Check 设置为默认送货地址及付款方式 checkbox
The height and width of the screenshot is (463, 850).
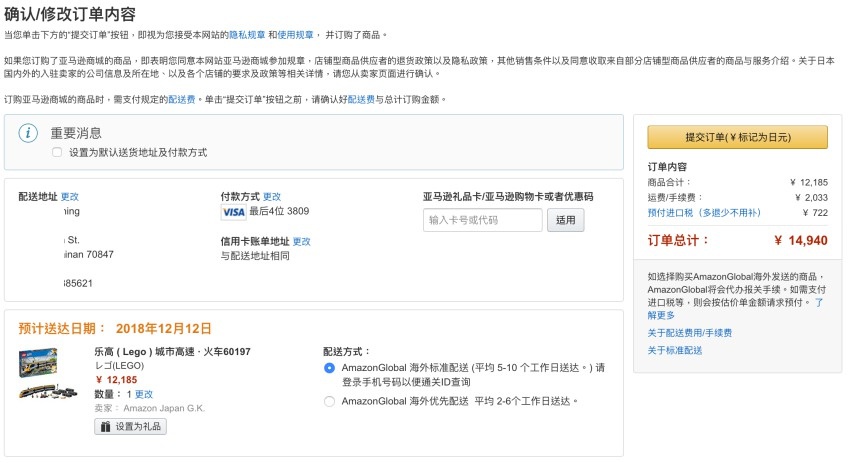[57, 152]
